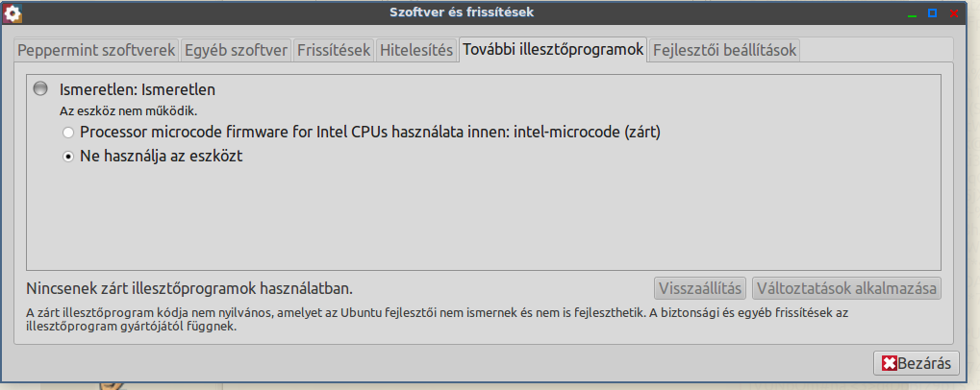Click the gear application icon in title bar
This screenshot has height=390, width=980.
tap(13, 12)
